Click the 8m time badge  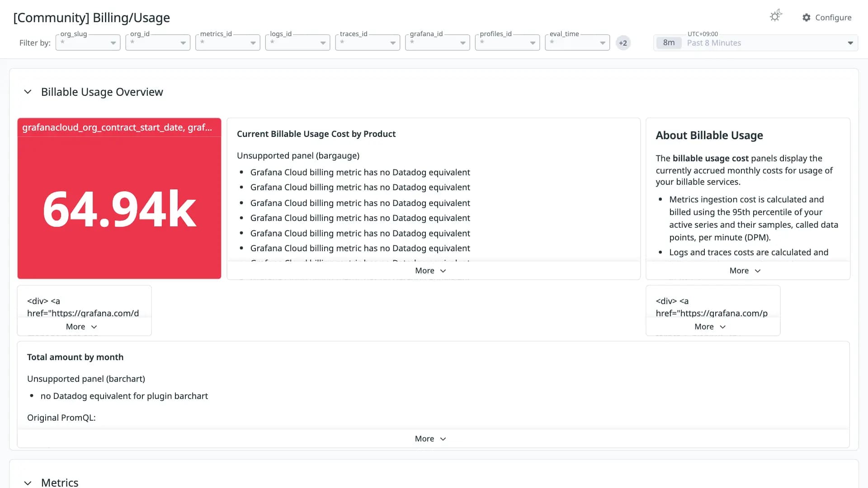point(669,43)
